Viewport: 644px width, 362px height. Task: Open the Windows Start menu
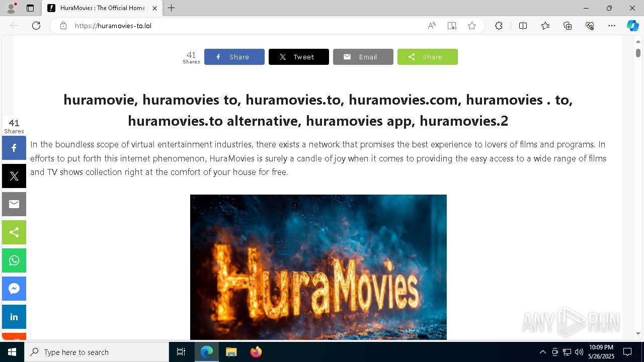[12, 352]
